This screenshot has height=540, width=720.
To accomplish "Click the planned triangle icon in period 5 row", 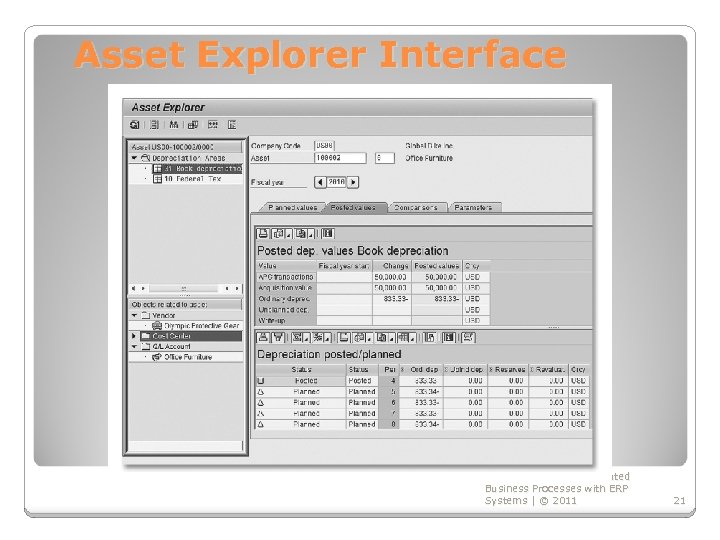I will pos(261,392).
